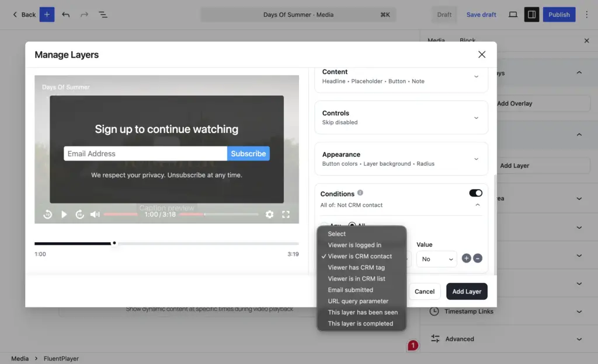598x364 pixels.
Task: Select the All radio button
Action: (x=352, y=225)
